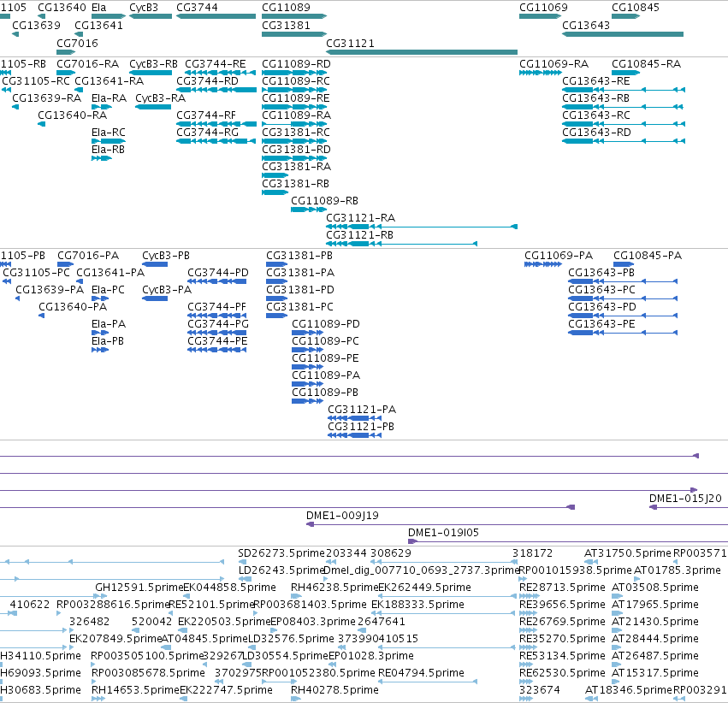
Task: Select protein Ela-PB
Action: (x=108, y=341)
